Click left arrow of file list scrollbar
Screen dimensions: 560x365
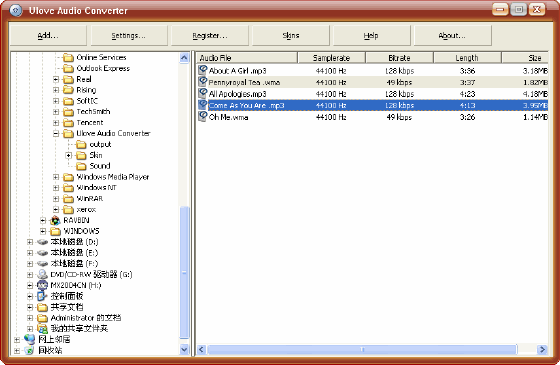(201, 349)
